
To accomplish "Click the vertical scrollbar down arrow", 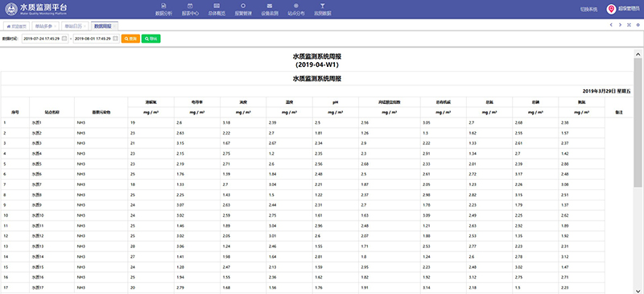I will (638, 289).
